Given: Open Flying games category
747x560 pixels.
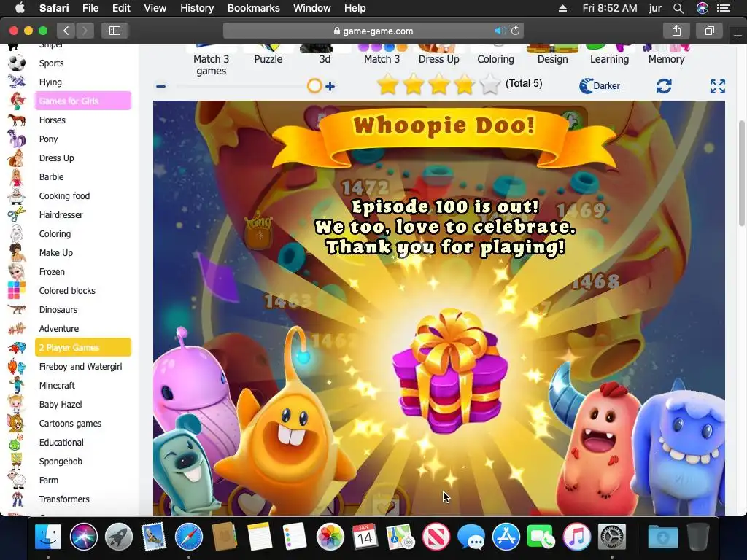Looking at the screenshot, I should point(50,82).
